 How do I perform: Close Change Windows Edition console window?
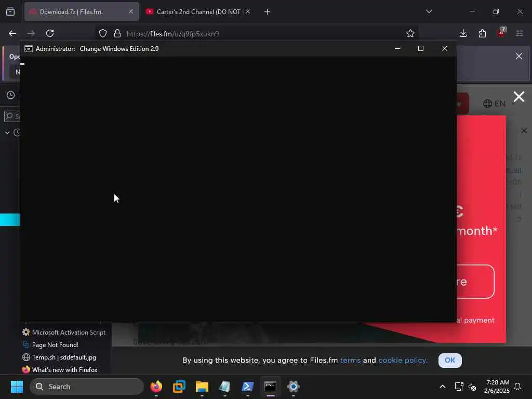coord(445,48)
